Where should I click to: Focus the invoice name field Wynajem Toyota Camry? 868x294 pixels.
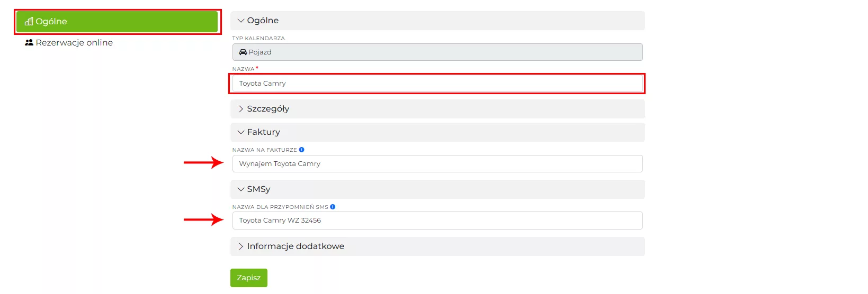click(437, 164)
